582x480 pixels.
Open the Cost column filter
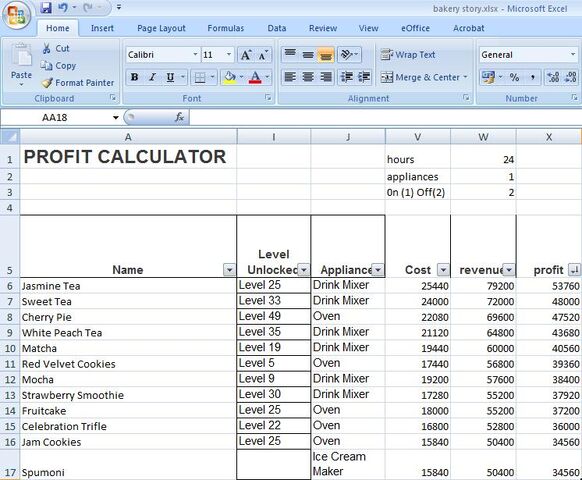(x=443, y=270)
